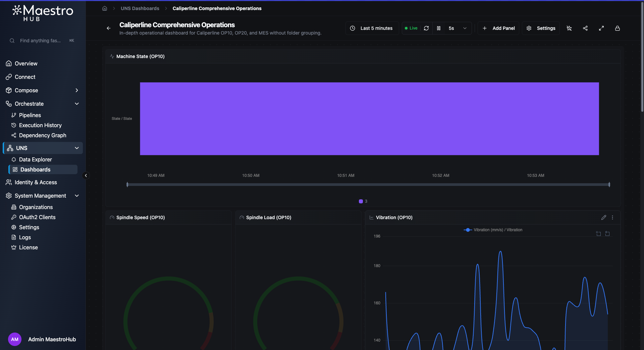Open dashboard sharing options

585,28
